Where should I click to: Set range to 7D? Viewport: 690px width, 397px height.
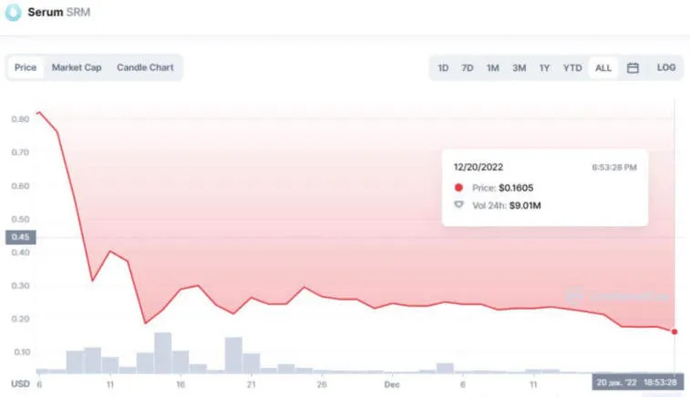[x=467, y=68]
